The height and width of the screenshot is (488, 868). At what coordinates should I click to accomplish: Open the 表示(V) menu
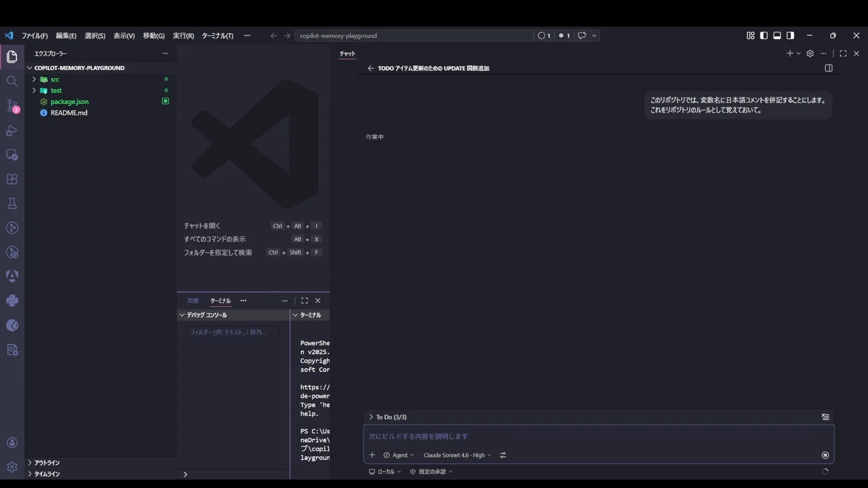124,36
